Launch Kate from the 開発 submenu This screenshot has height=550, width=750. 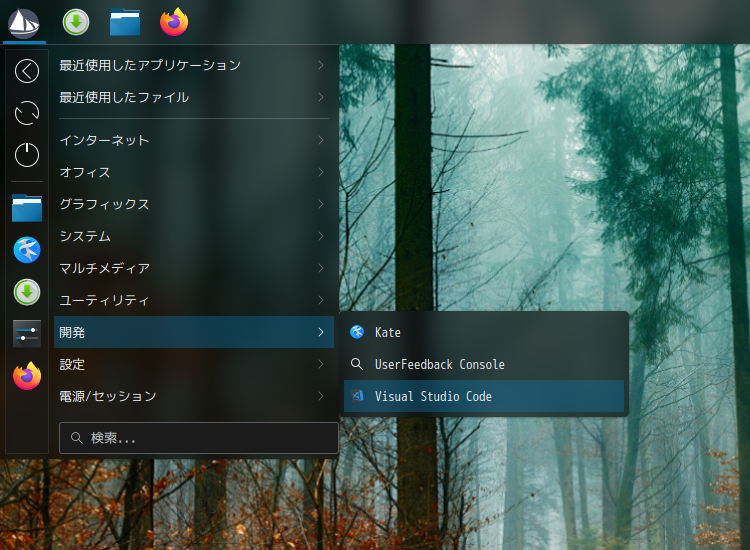tap(484, 332)
